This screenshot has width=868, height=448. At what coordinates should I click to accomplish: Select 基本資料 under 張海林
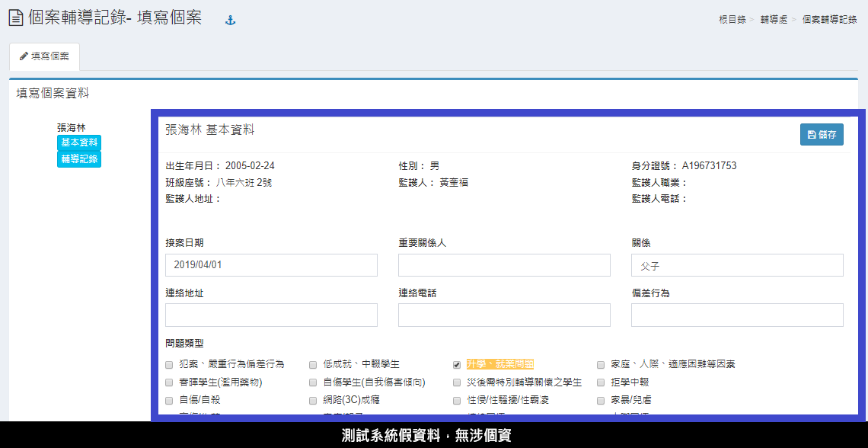click(x=79, y=142)
